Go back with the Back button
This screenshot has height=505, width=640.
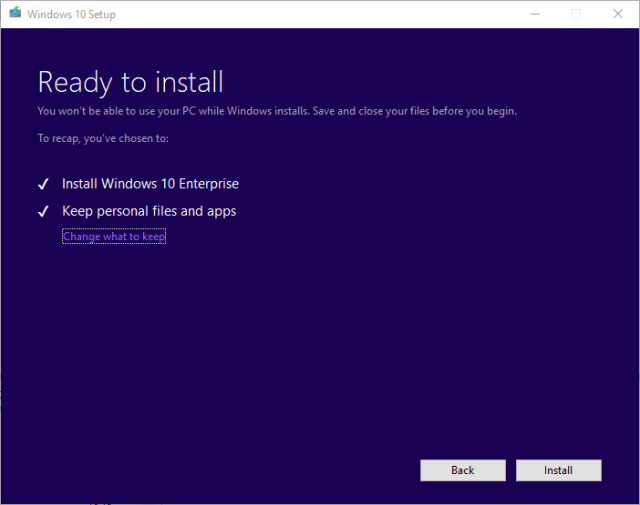coord(462,470)
